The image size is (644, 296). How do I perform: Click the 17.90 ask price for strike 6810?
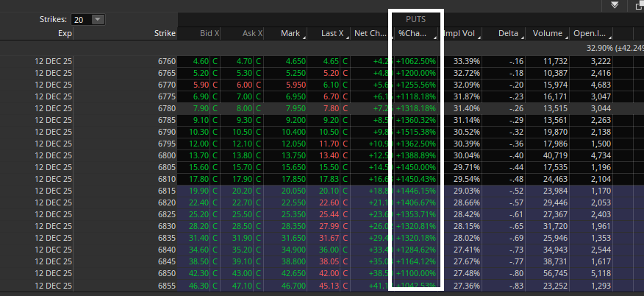coord(243,179)
